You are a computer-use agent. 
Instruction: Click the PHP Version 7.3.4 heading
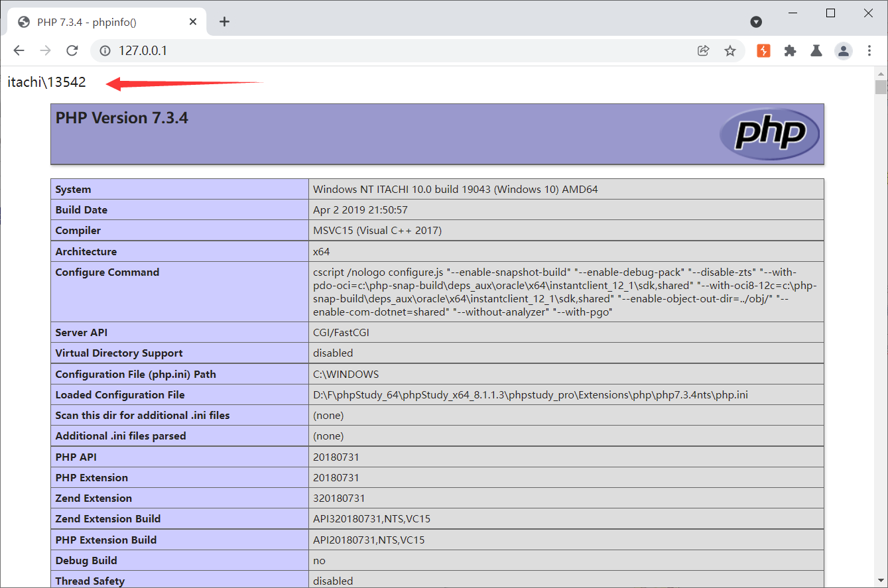(122, 118)
